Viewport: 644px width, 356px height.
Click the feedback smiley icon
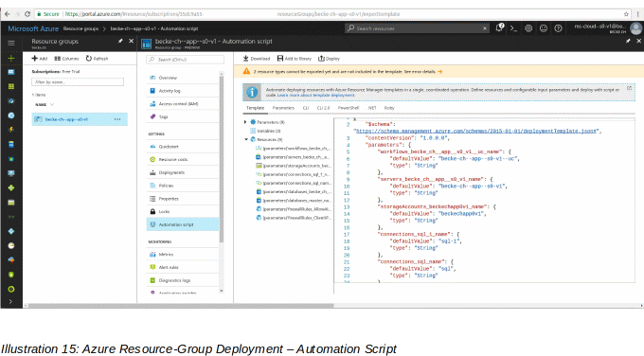click(x=543, y=27)
